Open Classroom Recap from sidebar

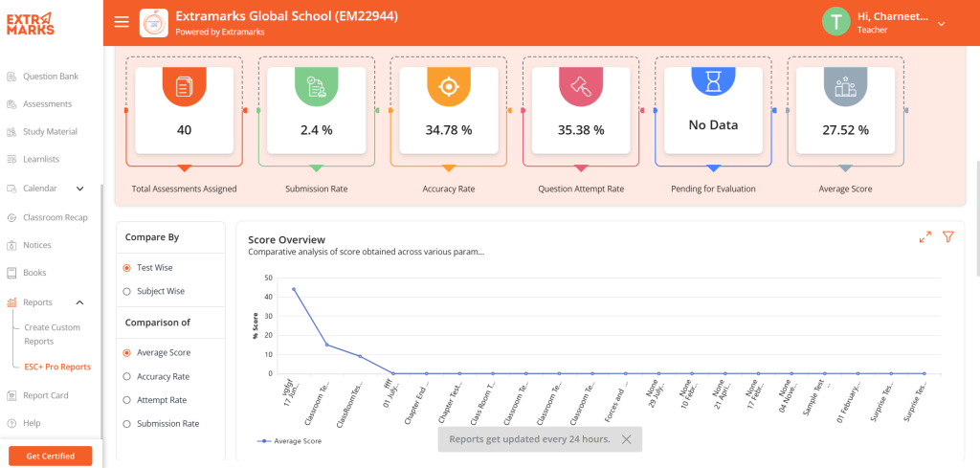55,218
